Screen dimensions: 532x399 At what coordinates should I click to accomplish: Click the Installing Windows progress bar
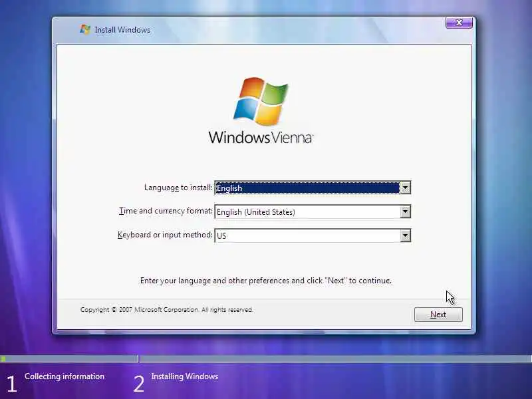coord(336,358)
